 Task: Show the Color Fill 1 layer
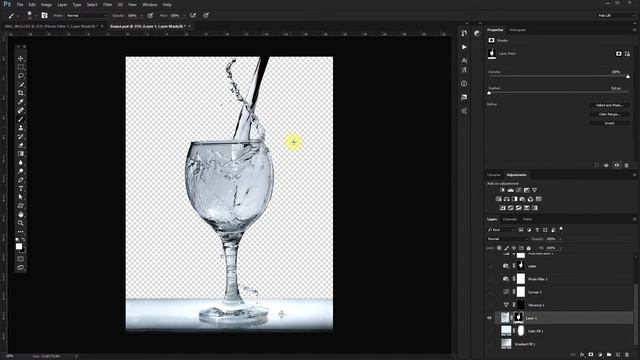489,331
